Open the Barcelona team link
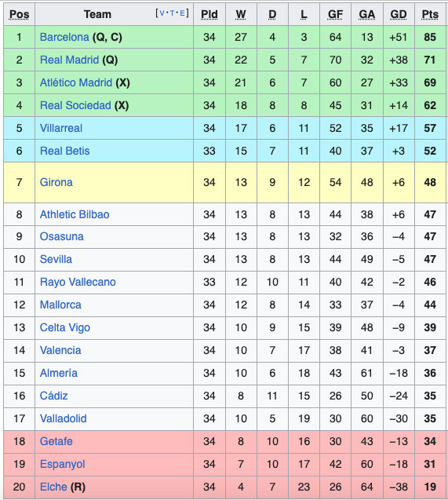Image resolution: width=448 pixels, height=500 pixels. click(64, 37)
